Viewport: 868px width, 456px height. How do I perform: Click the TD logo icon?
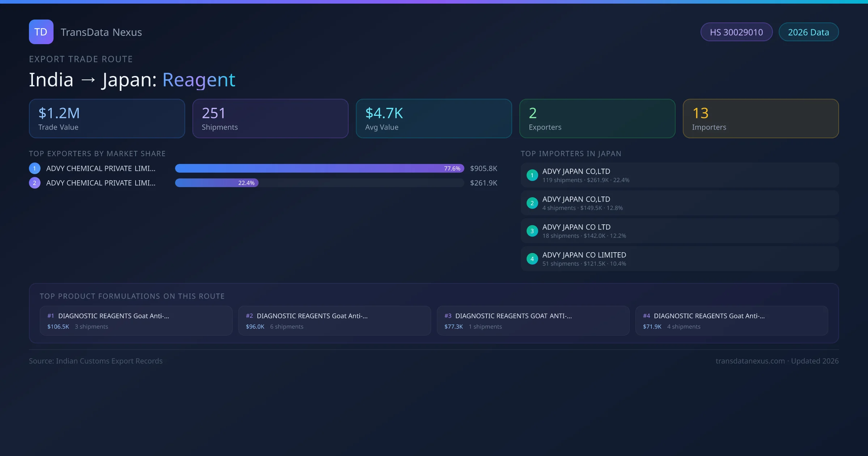click(41, 32)
